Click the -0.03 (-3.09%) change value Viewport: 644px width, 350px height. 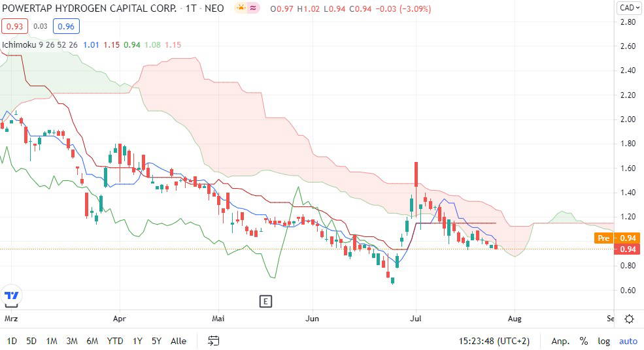pos(405,8)
